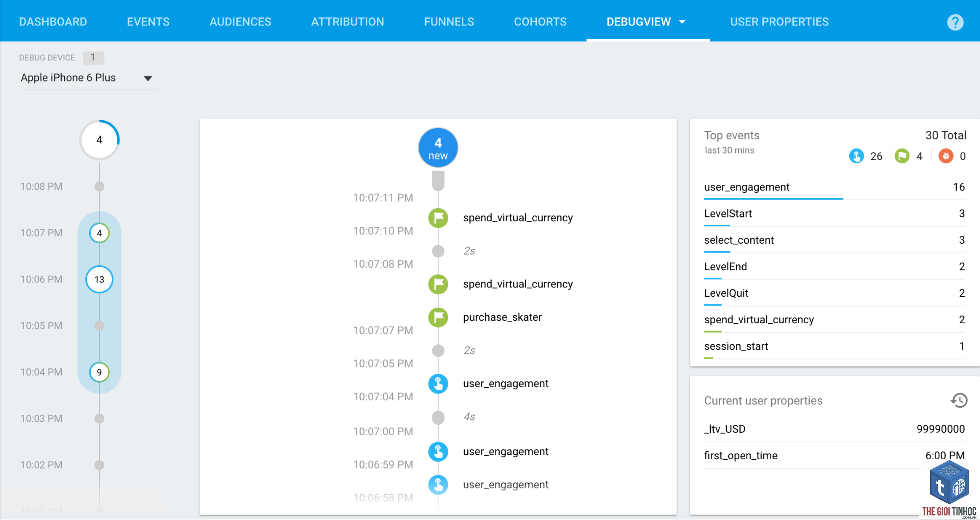
Task: Open spend_virtual_currency event at 10:07:10 PM
Action: 518,218
